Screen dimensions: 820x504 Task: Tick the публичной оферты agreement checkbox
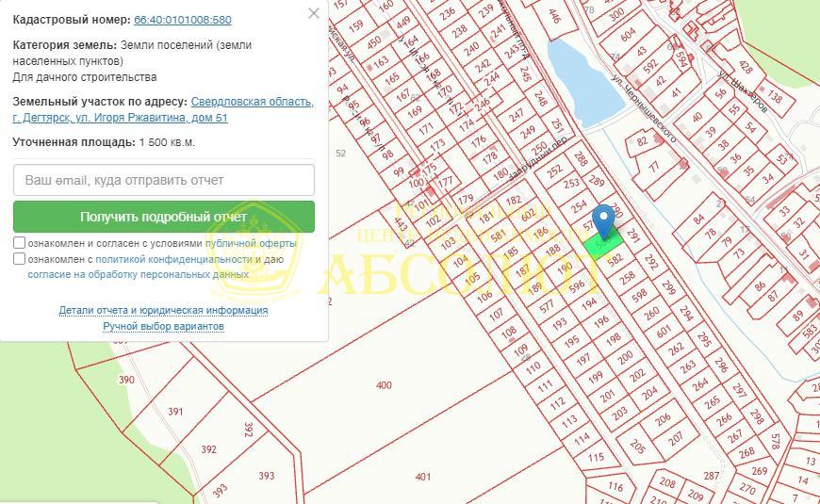point(20,243)
